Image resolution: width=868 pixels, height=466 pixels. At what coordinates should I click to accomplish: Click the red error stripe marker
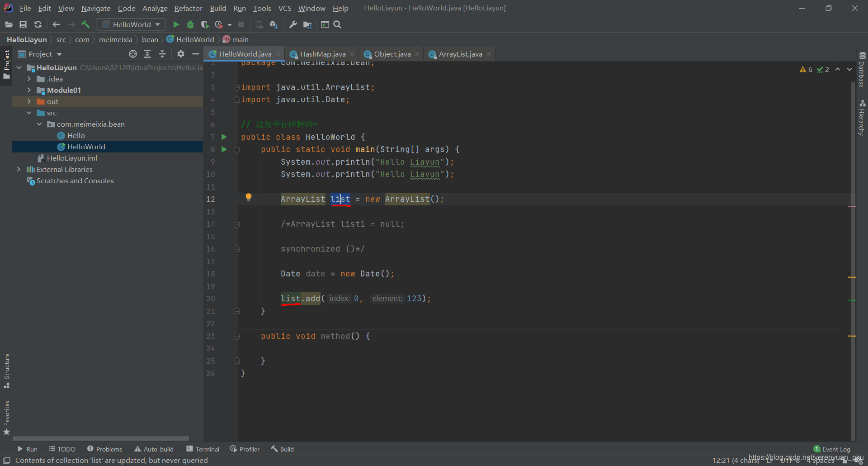pos(852,206)
